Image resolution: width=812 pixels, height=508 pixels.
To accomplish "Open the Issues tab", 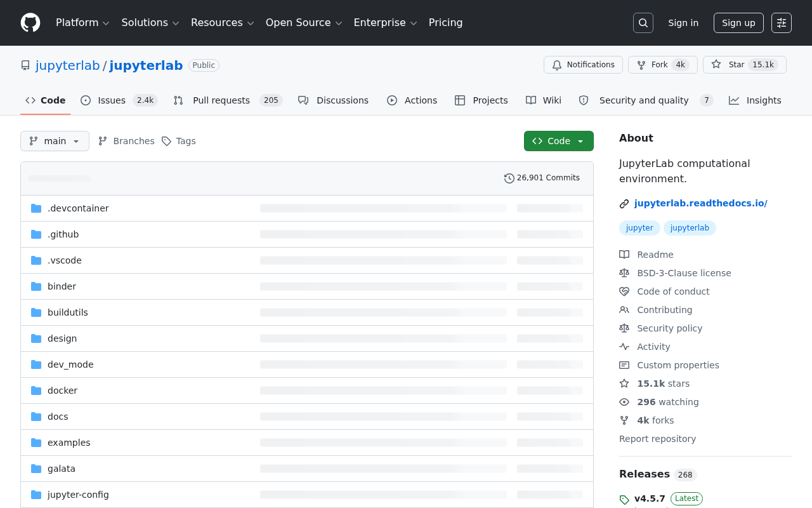I will (119, 100).
